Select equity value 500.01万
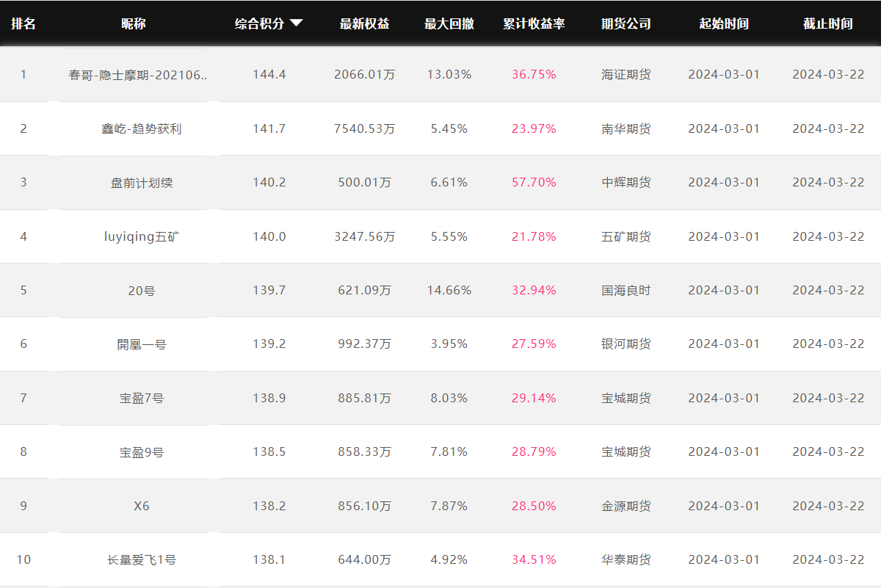 click(x=365, y=182)
